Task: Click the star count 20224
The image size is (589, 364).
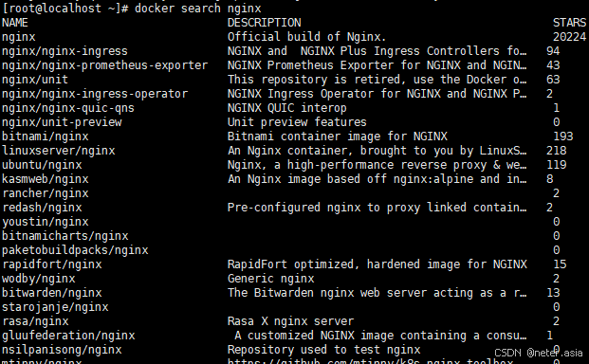Action: [569, 37]
